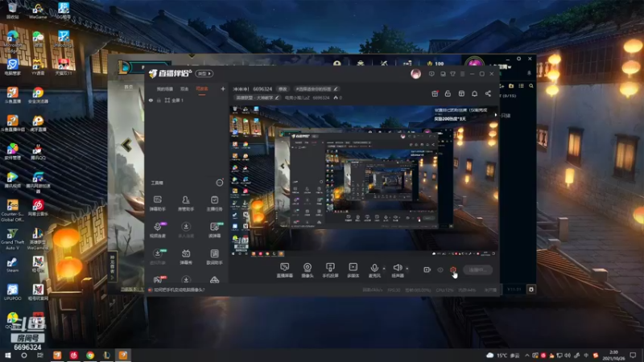This screenshot has height=362, width=644.
Task: Open WeGame desktop shortcut
Action: [x=38, y=10]
